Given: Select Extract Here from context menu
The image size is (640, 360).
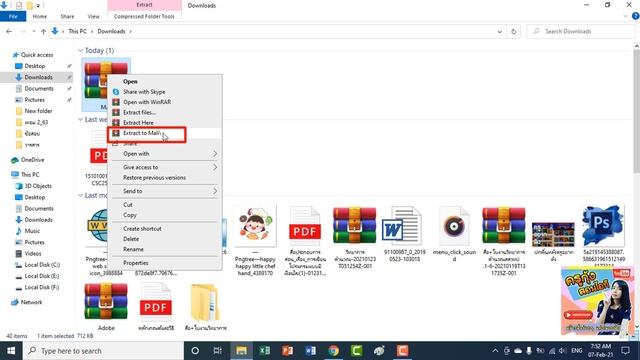Looking at the screenshot, I should click(x=138, y=122).
